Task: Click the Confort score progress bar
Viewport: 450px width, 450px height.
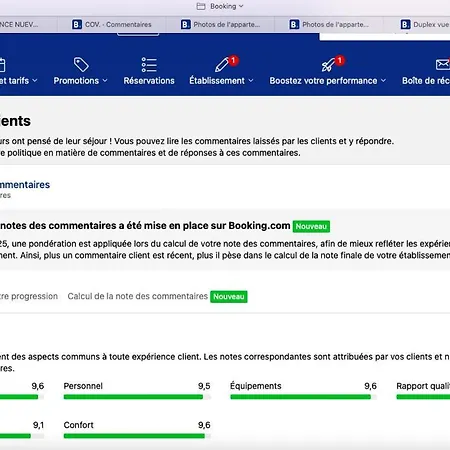Action: pos(137,436)
